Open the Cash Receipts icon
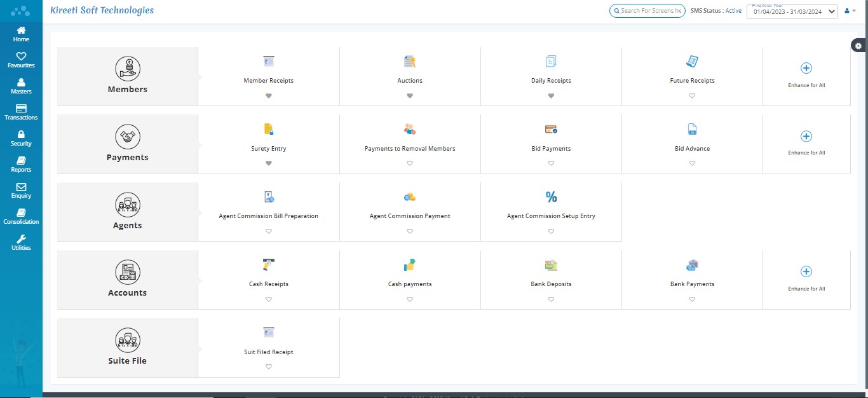 click(268, 265)
